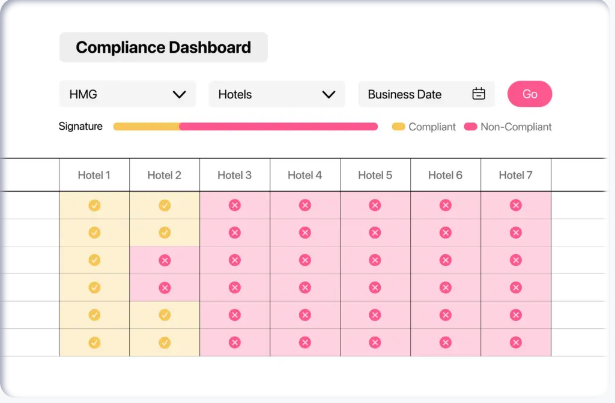The width and height of the screenshot is (615, 403).
Task: Select the Hotel 7 column header
Action: 515,175
